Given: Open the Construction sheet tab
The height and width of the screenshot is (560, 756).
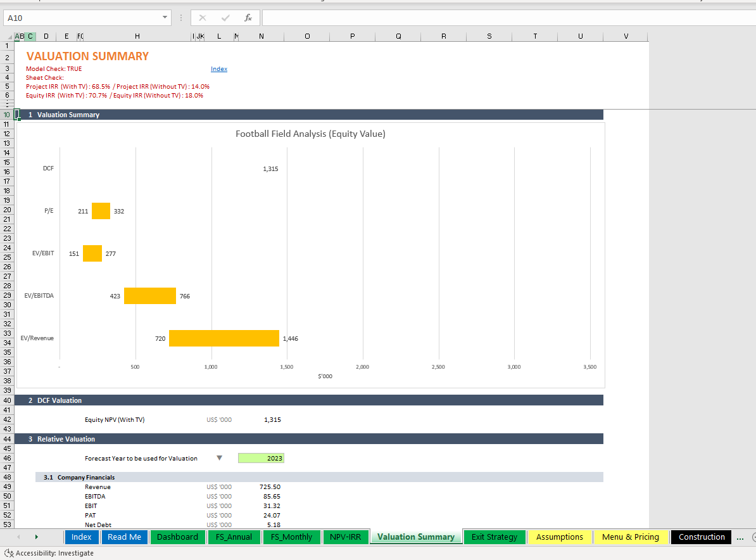Looking at the screenshot, I should [x=701, y=537].
